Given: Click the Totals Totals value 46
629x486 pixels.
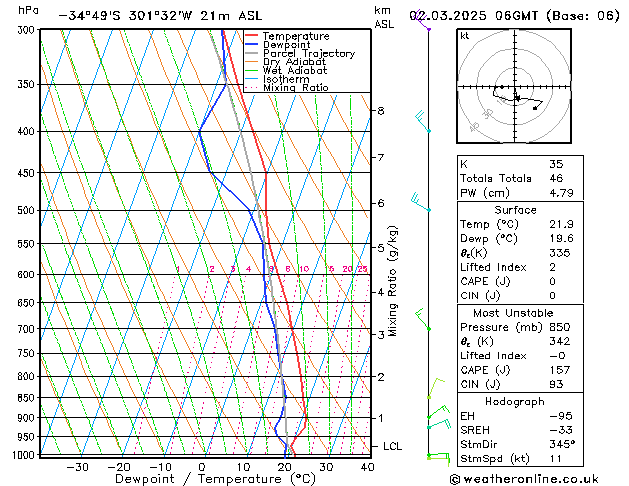Looking at the screenshot, I should point(556,178).
